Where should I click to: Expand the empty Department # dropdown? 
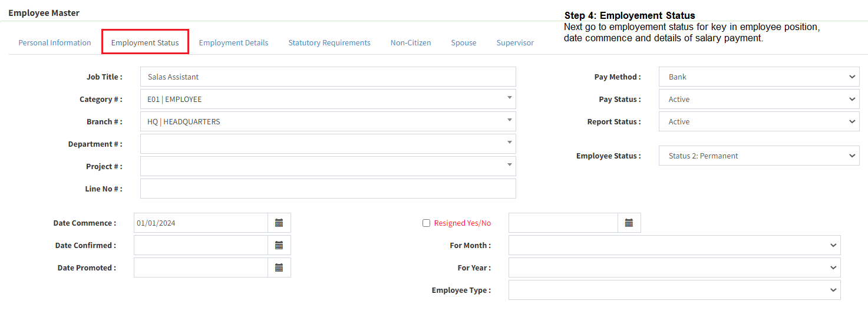[328, 144]
